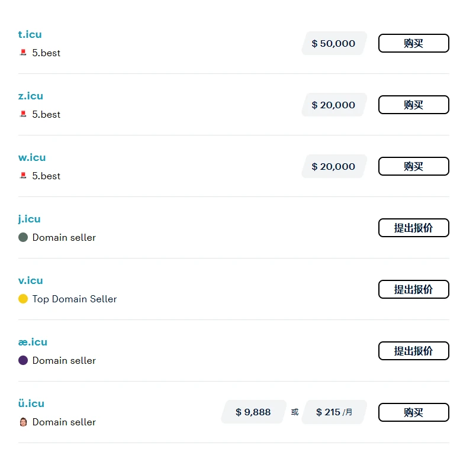Select the $ 215 /月 monthly price option
476x449 pixels.
(334, 412)
